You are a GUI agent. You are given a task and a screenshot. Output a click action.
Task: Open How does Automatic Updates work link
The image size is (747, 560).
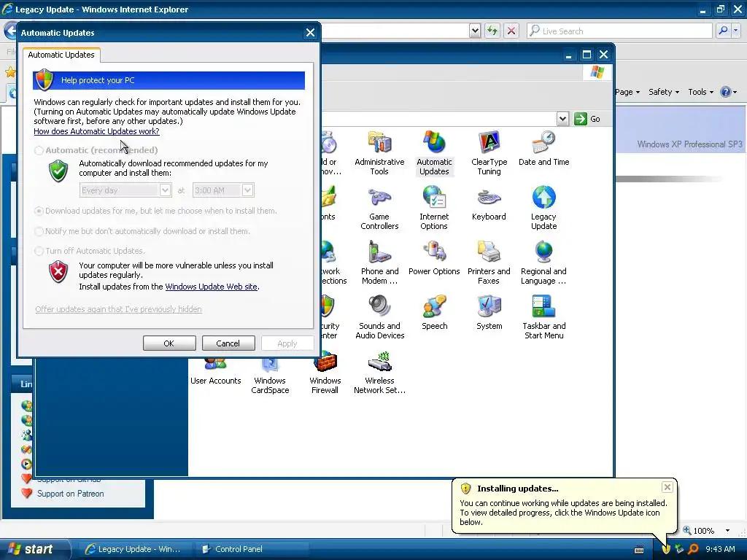[x=96, y=131]
